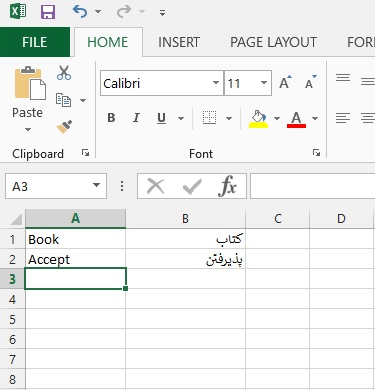
Task: Open font color palette dropdown
Action: (315, 118)
